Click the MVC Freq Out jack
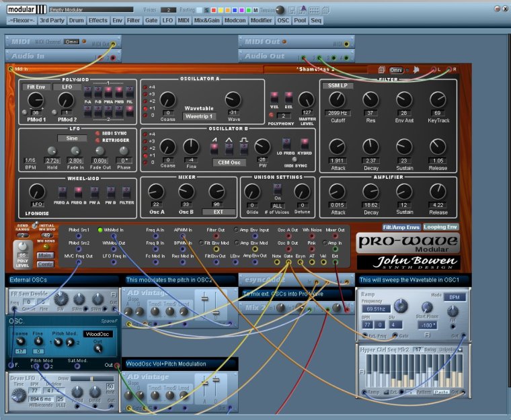The width and height of the screenshot is (511, 420). (79, 262)
